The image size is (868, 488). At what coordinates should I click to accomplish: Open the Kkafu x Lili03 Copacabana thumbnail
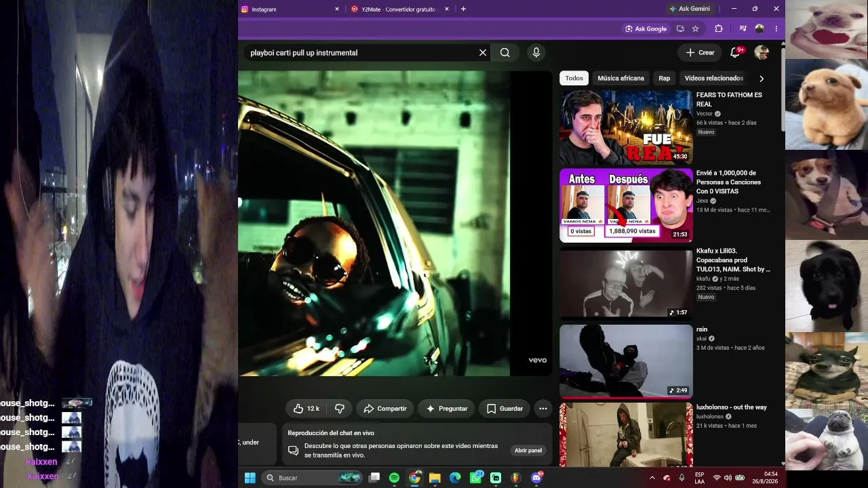pos(626,283)
